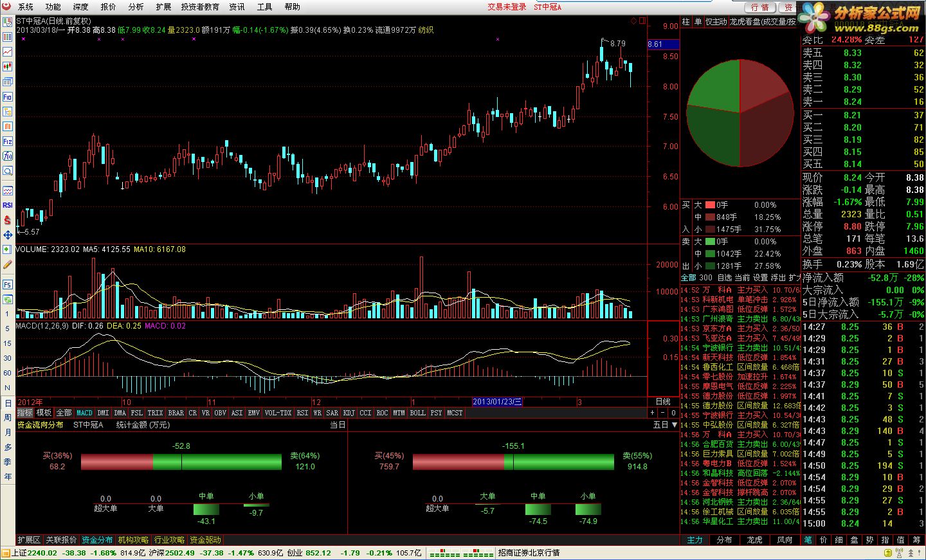
Task: Click the RSI indicator sidebar icon
Action: (x=8, y=205)
